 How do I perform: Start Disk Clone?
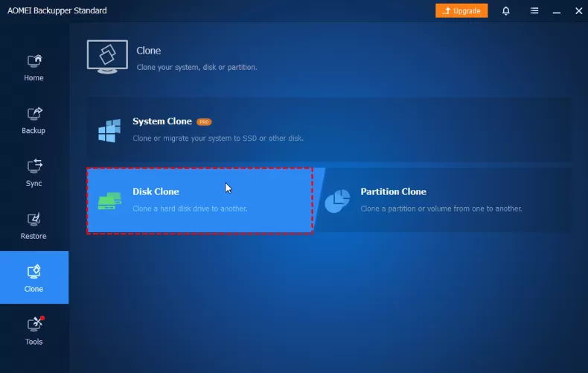coord(200,201)
